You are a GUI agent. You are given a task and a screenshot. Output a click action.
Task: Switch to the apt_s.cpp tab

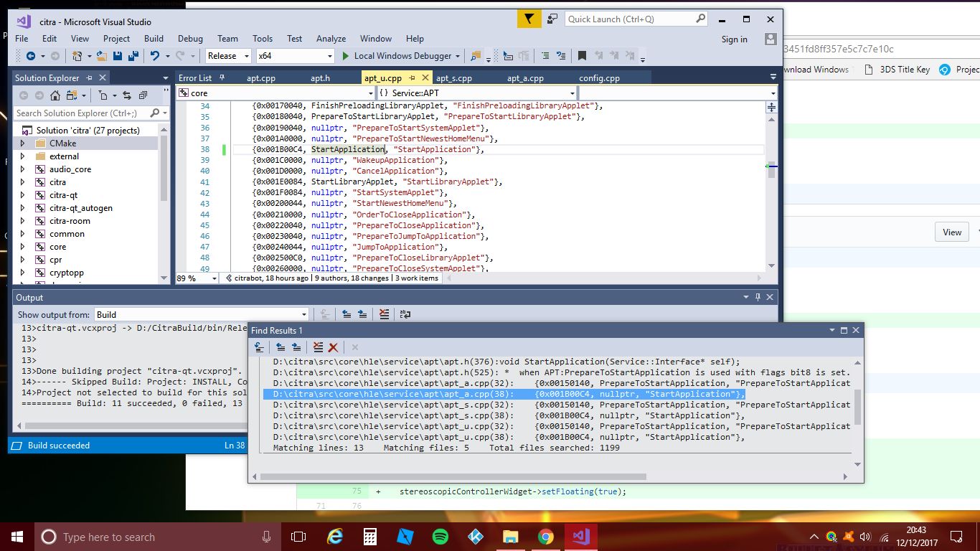(453, 78)
